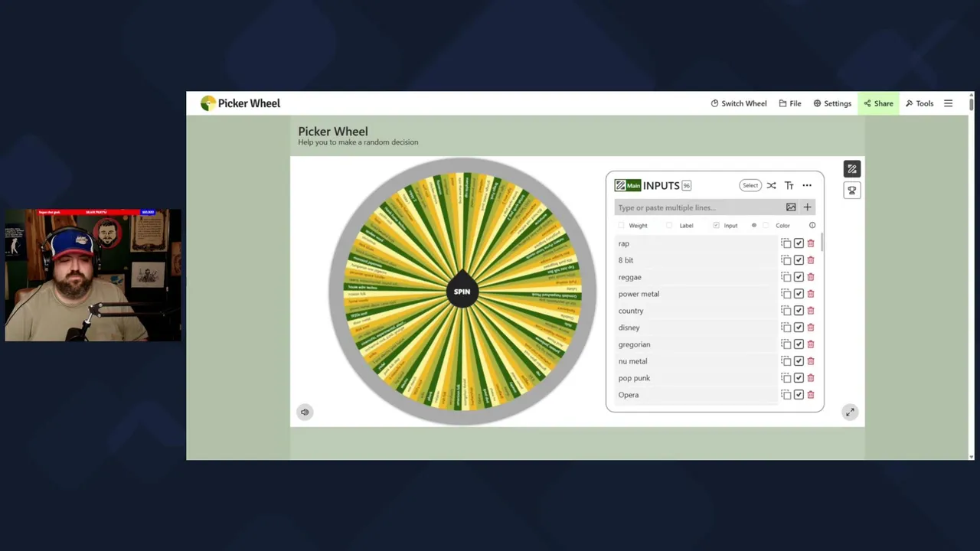Delete the power metal input

811,294
